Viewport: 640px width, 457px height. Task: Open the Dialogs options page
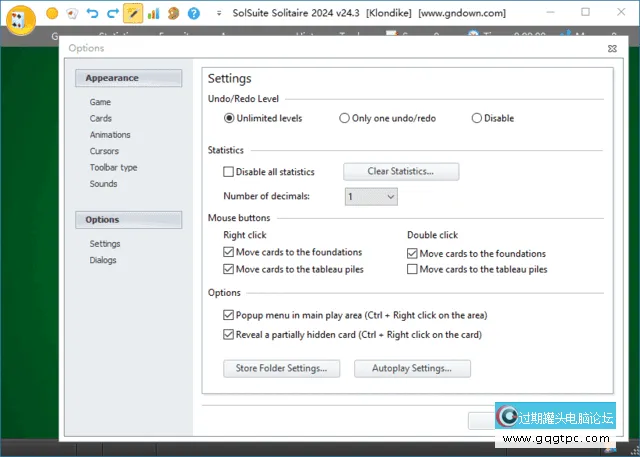(x=103, y=260)
